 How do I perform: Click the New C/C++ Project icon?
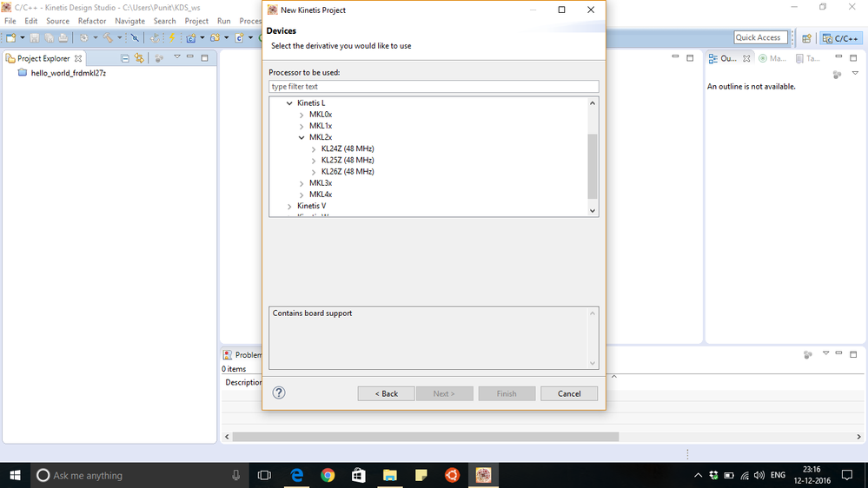pos(191,37)
